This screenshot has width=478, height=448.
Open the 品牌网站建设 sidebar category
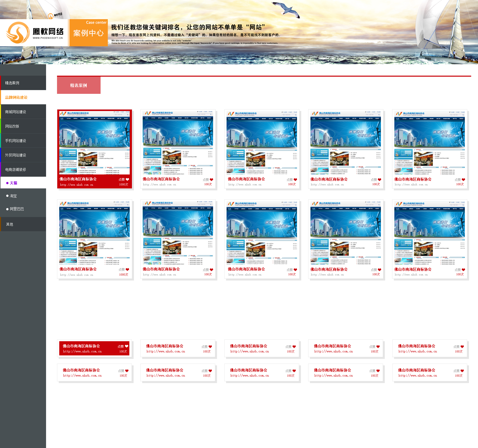click(x=16, y=97)
